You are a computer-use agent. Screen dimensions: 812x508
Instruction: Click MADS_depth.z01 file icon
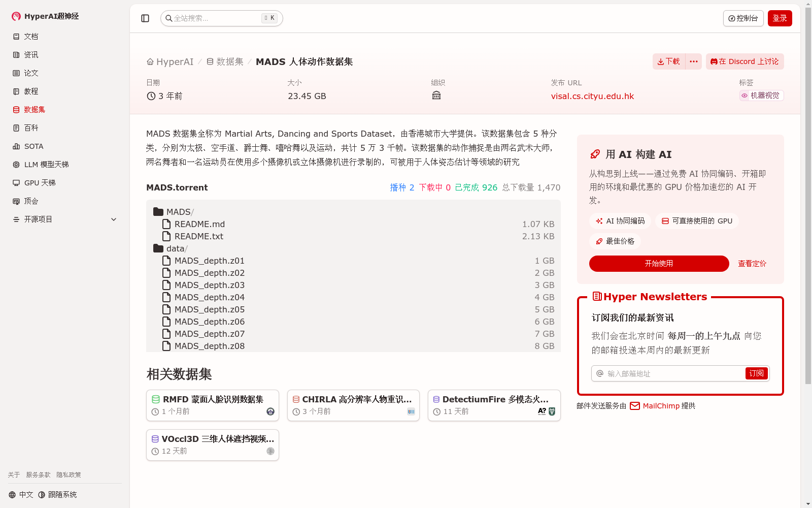pos(166,261)
